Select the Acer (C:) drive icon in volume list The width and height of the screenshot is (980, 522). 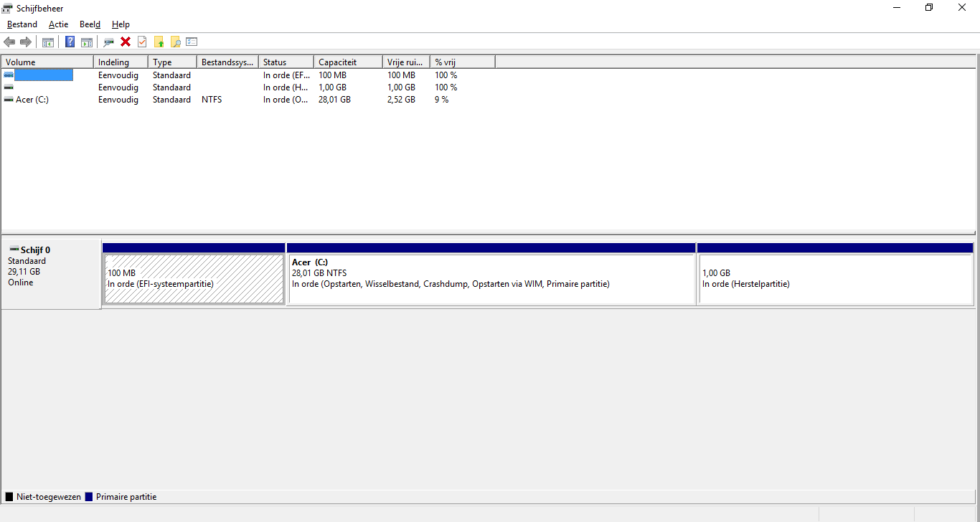tap(9, 100)
